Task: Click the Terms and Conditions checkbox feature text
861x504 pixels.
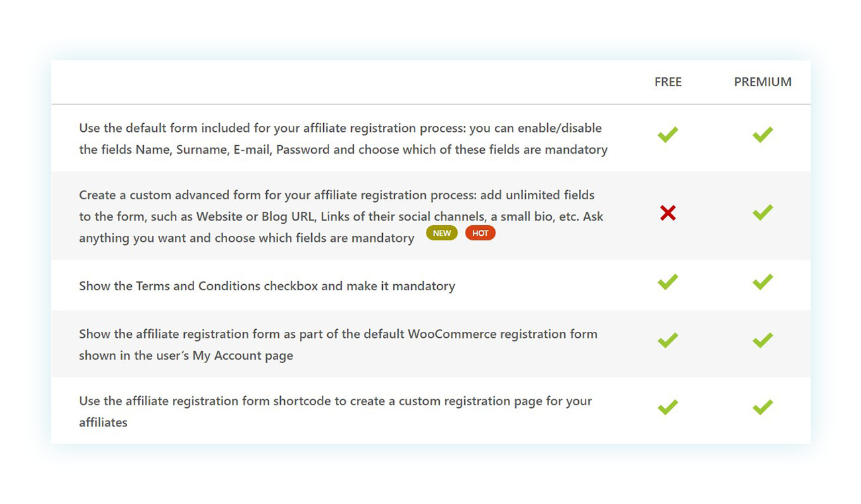Action: click(x=267, y=286)
